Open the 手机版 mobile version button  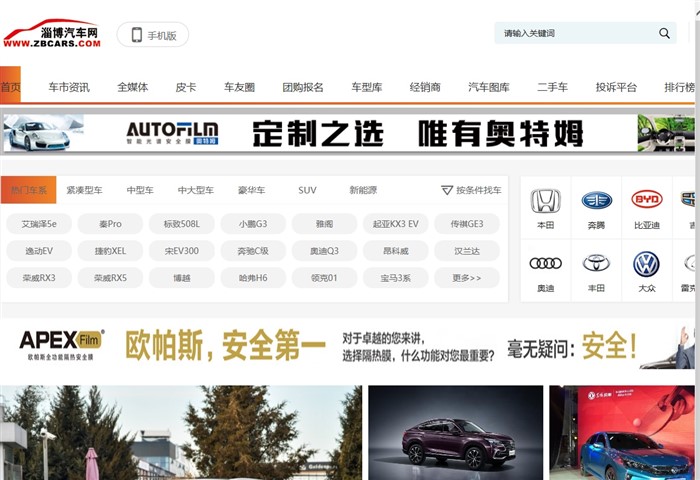[x=153, y=35]
